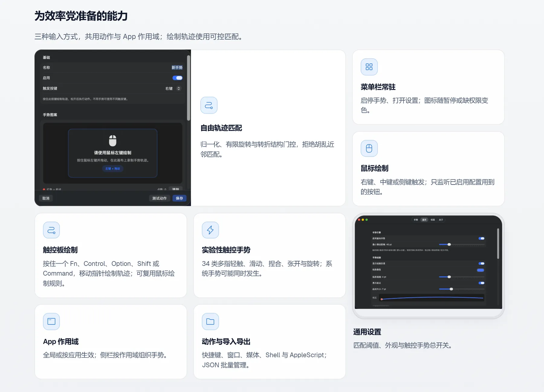The width and height of the screenshot is (544, 392).
Task: Switch to the 权限 tab
Action: point(433,220)
